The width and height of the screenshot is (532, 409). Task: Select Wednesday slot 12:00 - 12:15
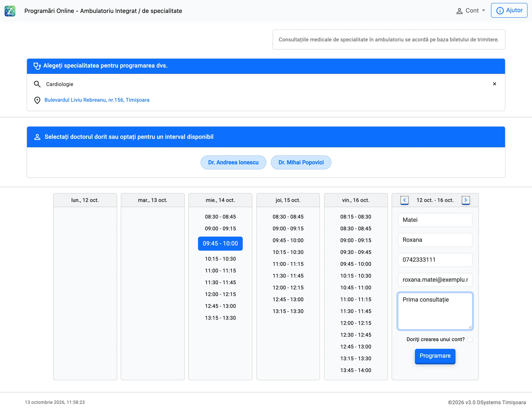(x=220, y=294)
